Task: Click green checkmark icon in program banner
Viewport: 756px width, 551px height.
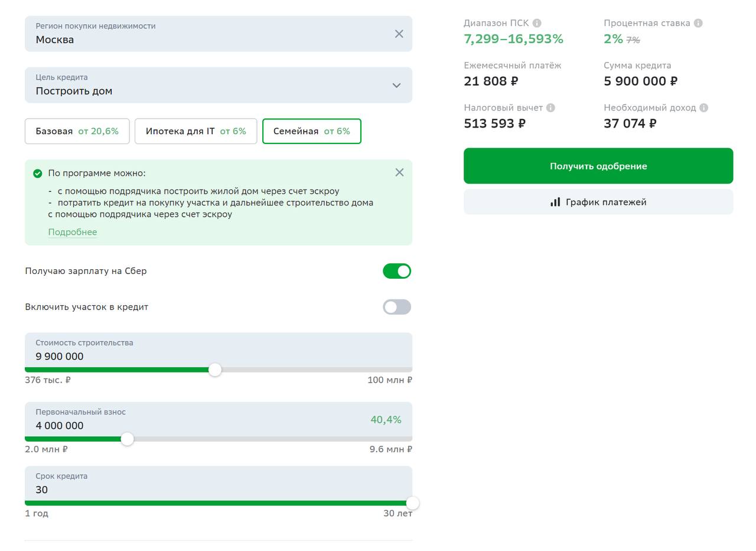Action: click(x=38, y=173)
